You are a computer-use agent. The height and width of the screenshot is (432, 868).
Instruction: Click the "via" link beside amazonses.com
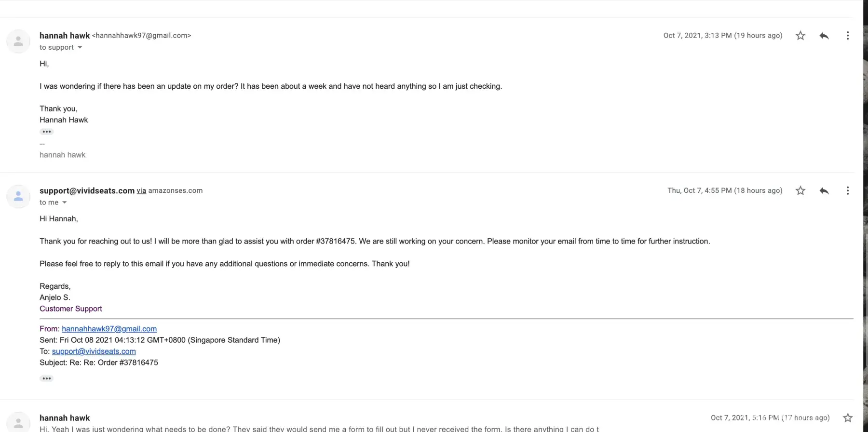141,191
